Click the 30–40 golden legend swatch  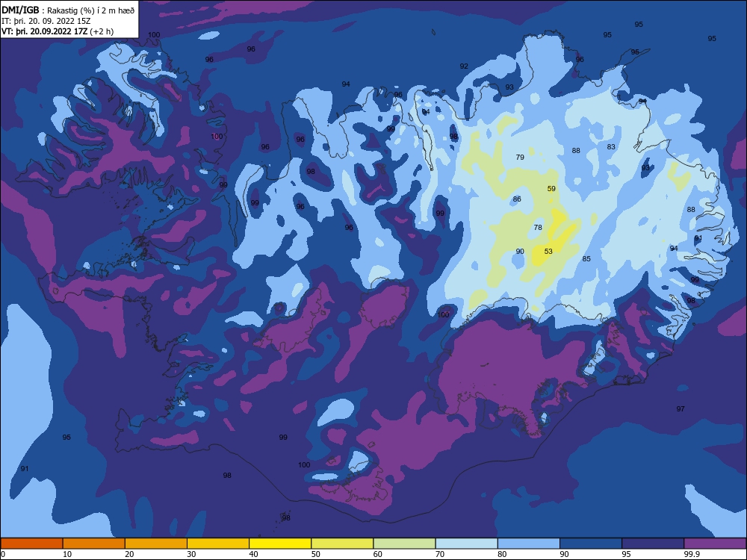218,544
